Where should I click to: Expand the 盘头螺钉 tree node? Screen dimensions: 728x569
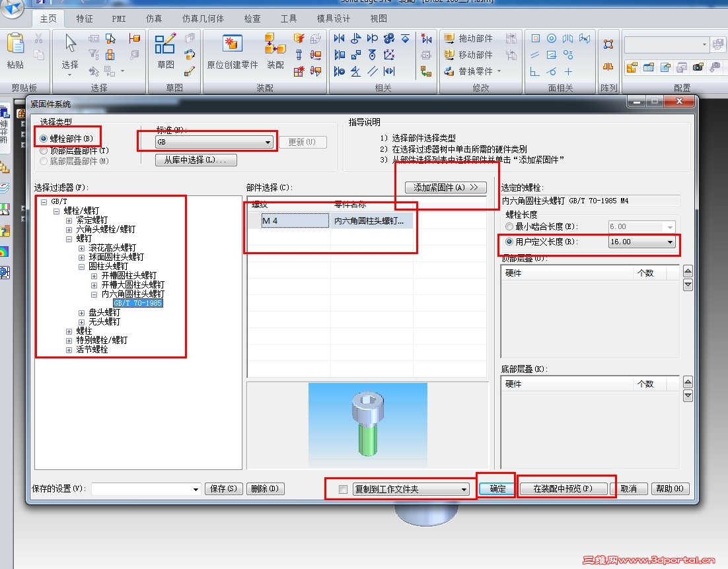coord(81,313)
